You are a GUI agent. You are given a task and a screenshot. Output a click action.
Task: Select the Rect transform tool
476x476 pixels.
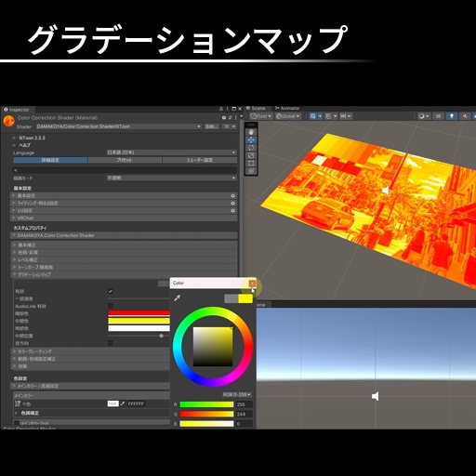pos(251,164)
